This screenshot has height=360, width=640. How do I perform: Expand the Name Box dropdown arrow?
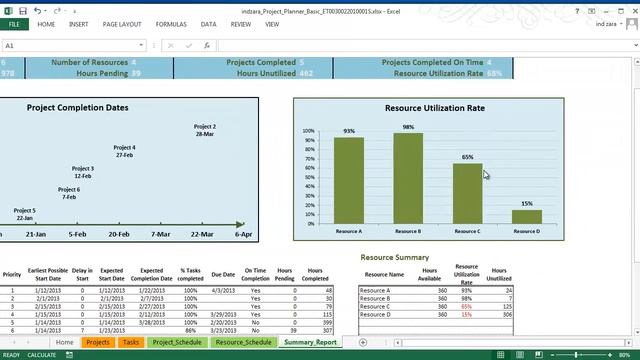click(x=141, y=45)
